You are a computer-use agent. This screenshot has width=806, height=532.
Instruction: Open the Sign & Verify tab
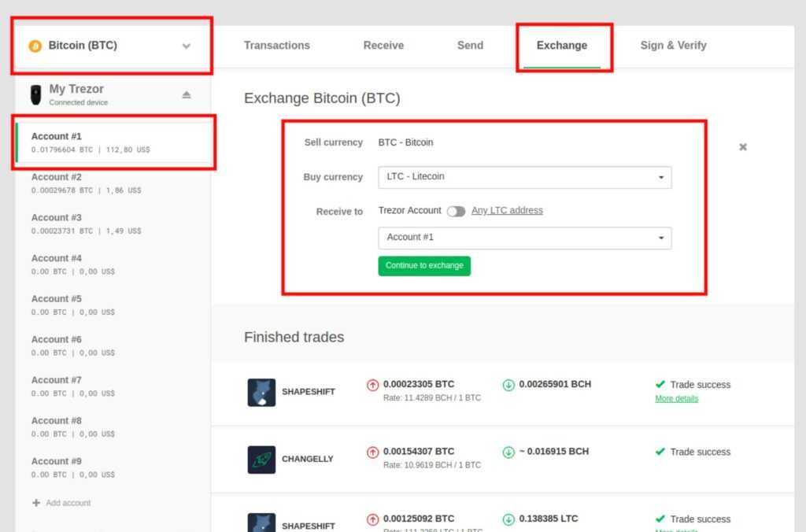pyautogui.click(x=673, y=46)
